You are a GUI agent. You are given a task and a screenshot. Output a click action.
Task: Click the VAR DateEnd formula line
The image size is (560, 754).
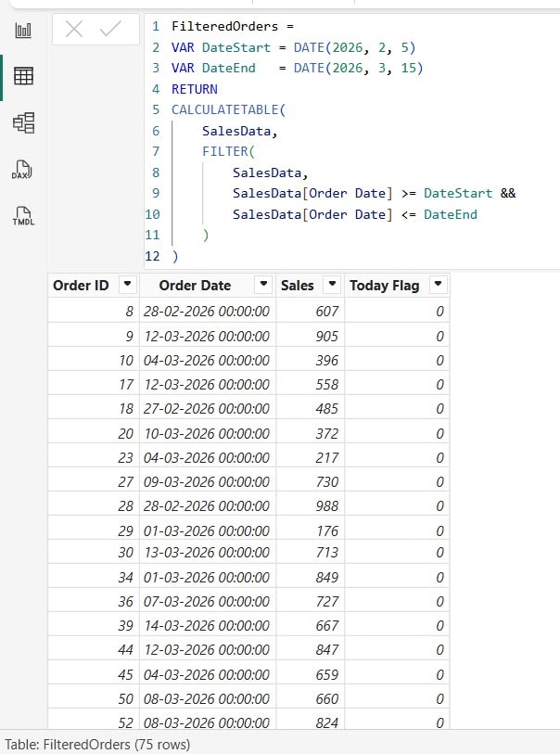tap(297, 68)
